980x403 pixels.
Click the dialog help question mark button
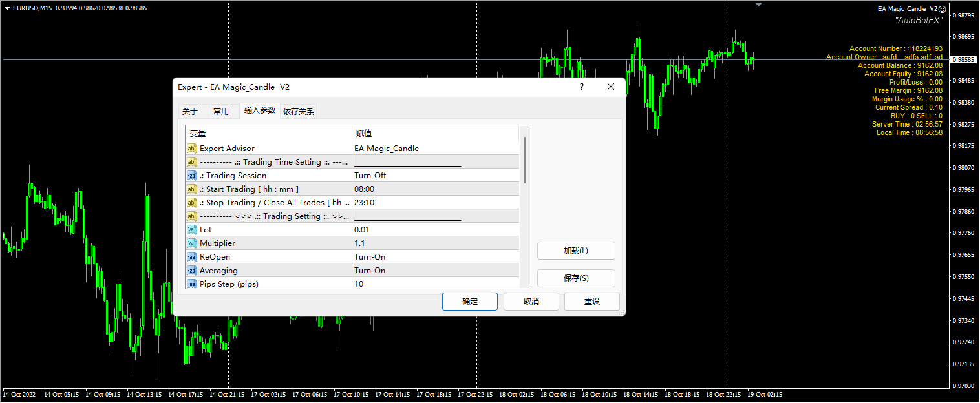coord(581,87)
